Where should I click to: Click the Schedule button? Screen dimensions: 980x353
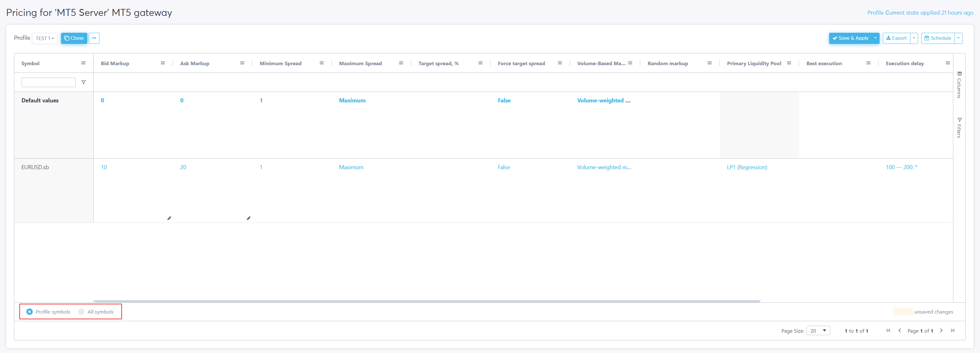pyautogui.click(x=938, y=38)
